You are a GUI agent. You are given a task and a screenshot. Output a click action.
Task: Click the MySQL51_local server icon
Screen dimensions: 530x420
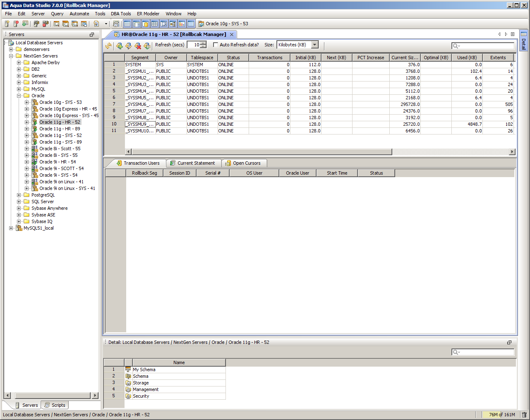tap(19, 228)
